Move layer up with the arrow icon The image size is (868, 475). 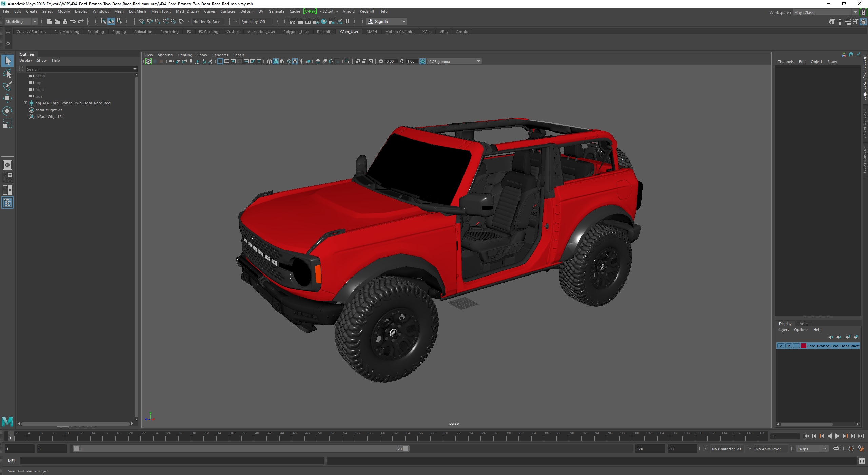pos(831,337)
